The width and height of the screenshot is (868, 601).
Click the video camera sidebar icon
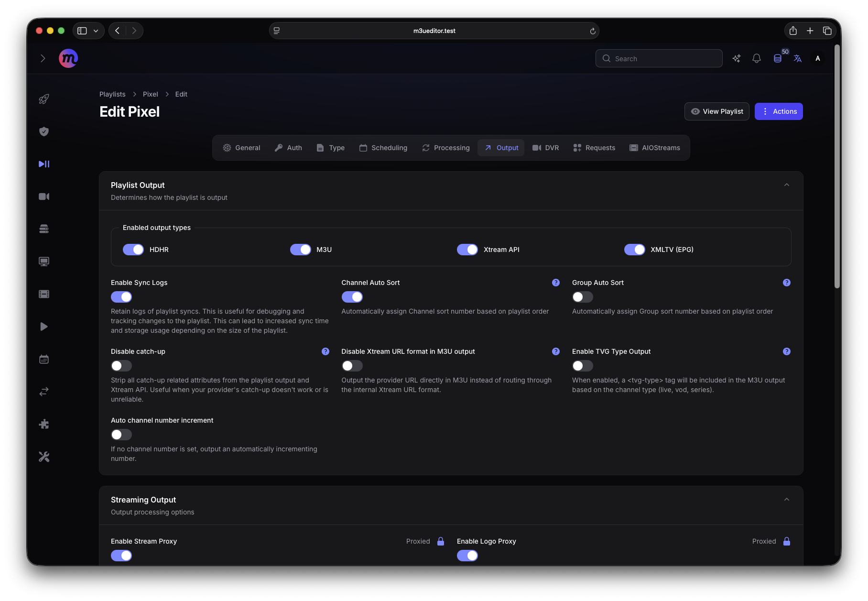pyautogui.click(x=44, y=197)
